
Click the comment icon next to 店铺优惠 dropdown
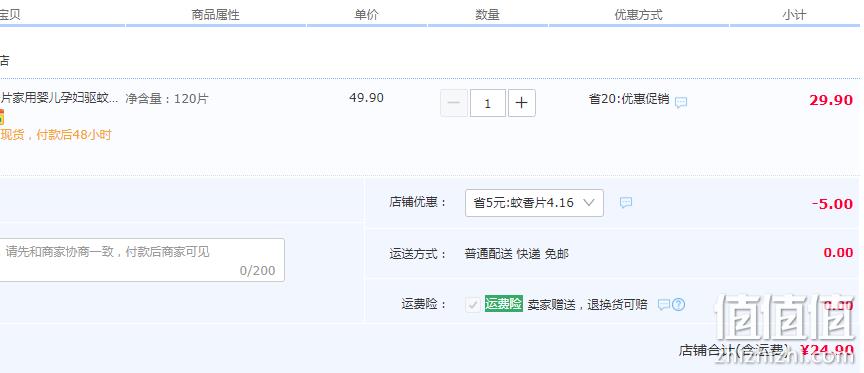coord(625,203)
